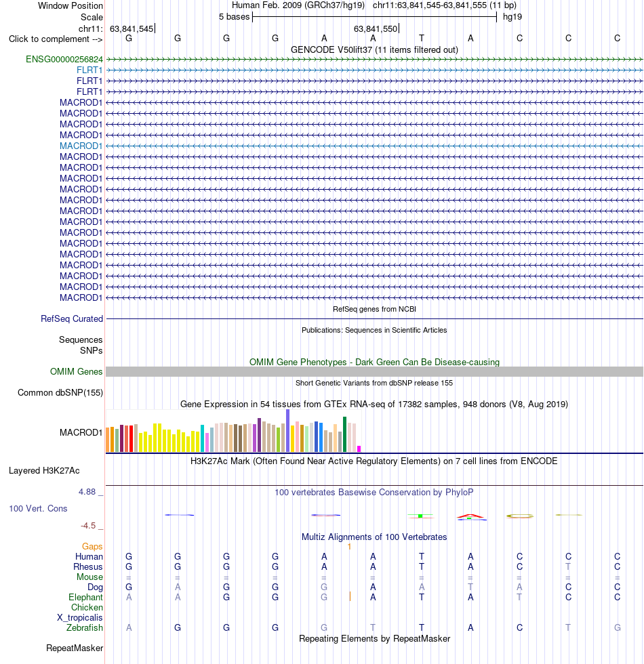Click the Sequences label under Publications
Screen dimensions: 644x664
tap(81, 339)
